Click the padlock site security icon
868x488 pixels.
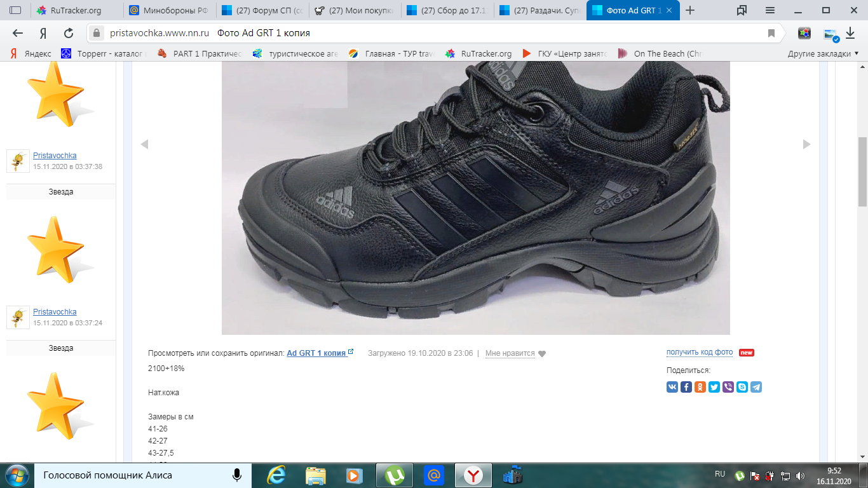click(x=97, y=33)
